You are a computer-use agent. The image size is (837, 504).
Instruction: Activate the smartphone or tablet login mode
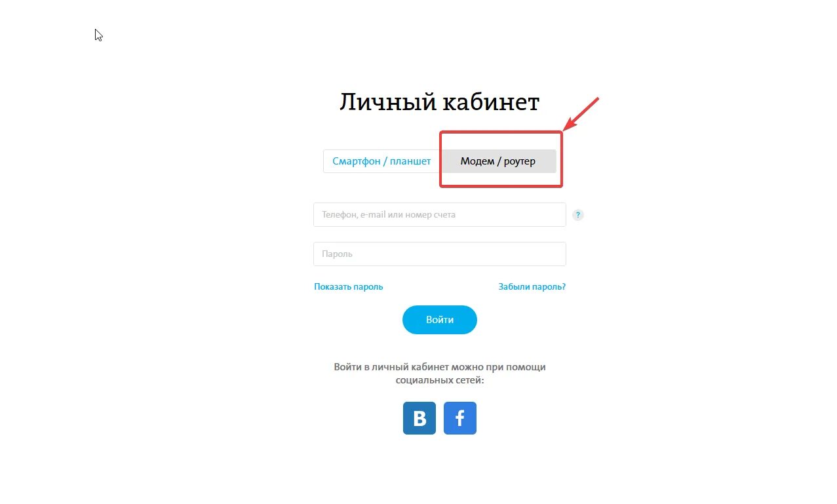(381, 161)
